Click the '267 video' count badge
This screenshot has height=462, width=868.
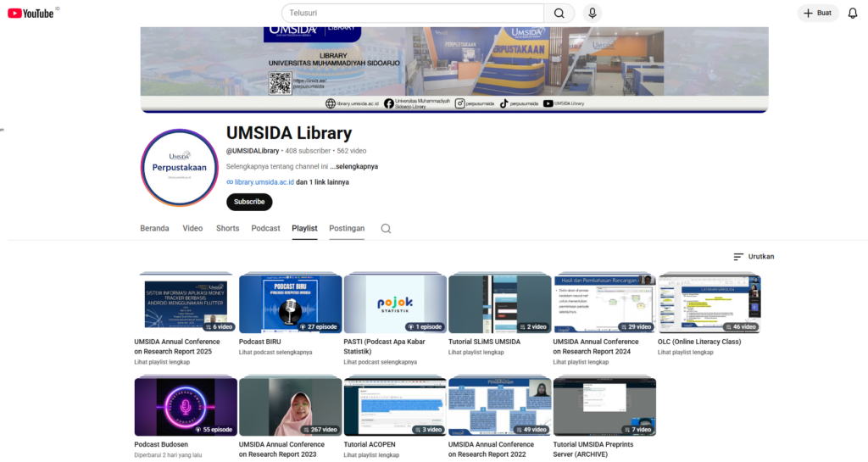click(320, 429)
